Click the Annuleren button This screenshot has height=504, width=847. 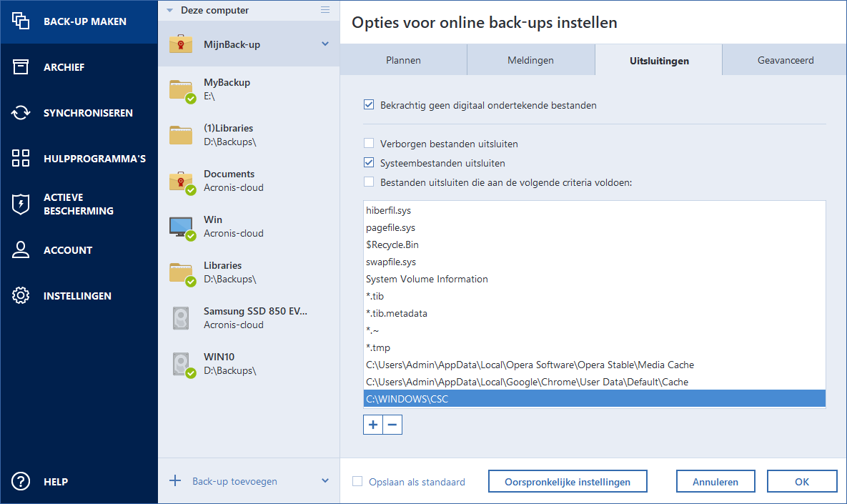click(715, 481)
